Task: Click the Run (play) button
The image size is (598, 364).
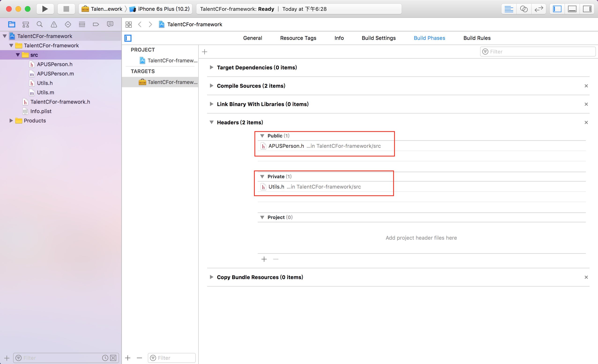Action: [45, 9]
